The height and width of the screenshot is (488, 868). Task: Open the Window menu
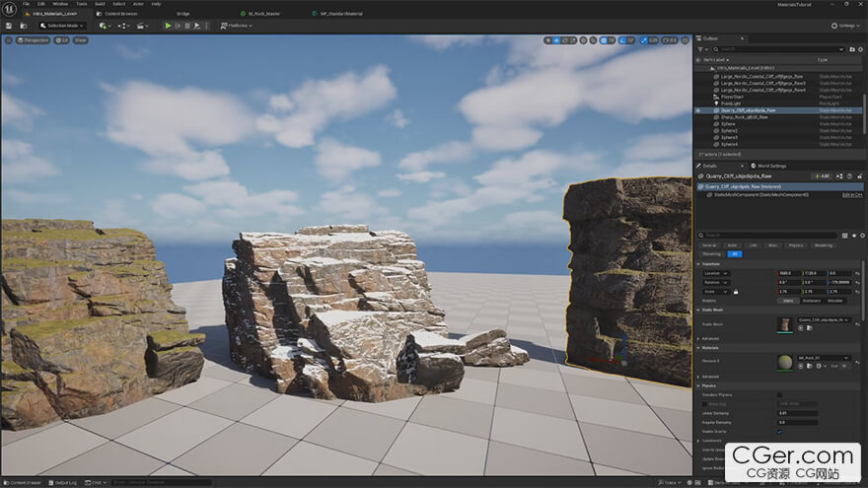click(x=60, y=4)
